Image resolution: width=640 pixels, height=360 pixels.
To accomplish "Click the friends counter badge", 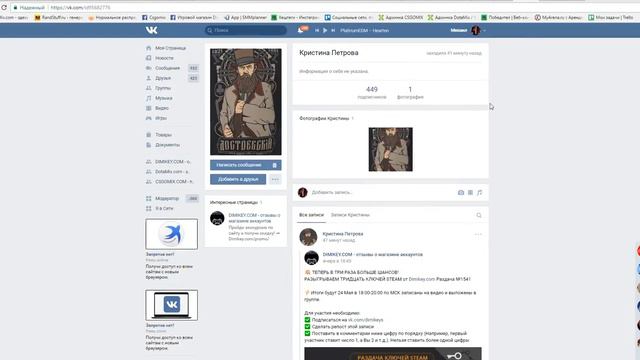I will pyautogui.click(x=193, y=78).
